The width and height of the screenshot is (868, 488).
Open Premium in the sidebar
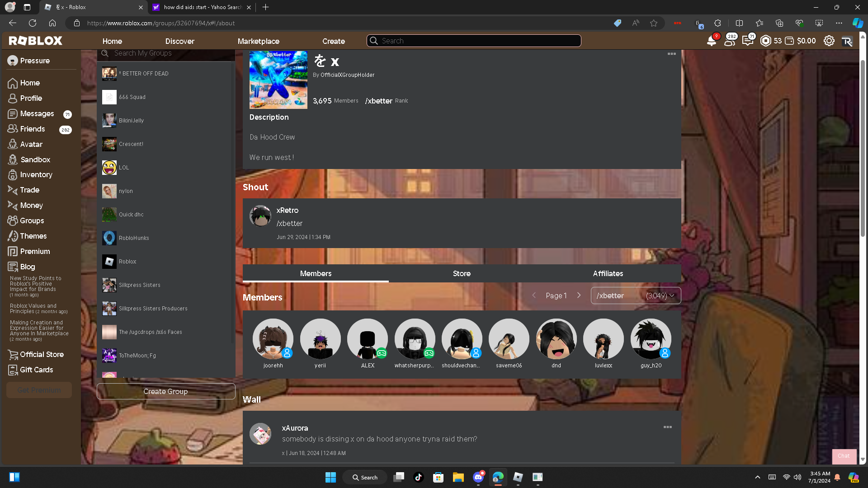point(29,252)
